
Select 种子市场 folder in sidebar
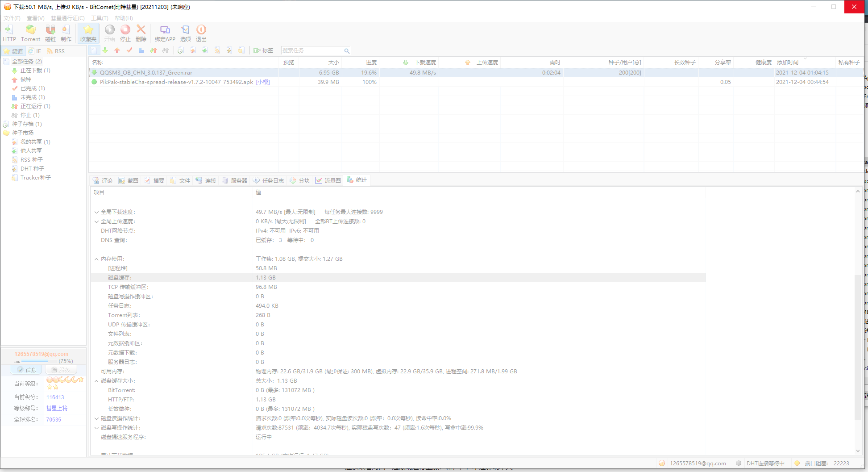(23, 133)
